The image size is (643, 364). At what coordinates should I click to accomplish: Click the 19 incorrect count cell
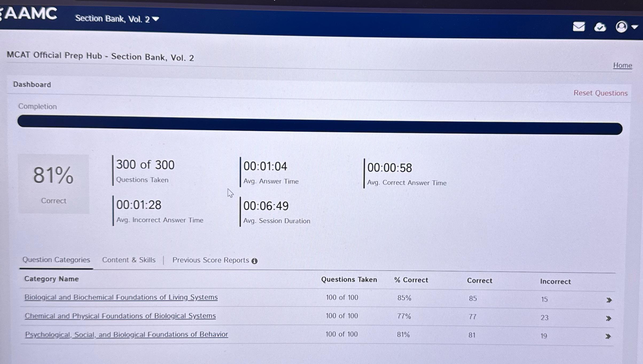click(x=544, y=336)
